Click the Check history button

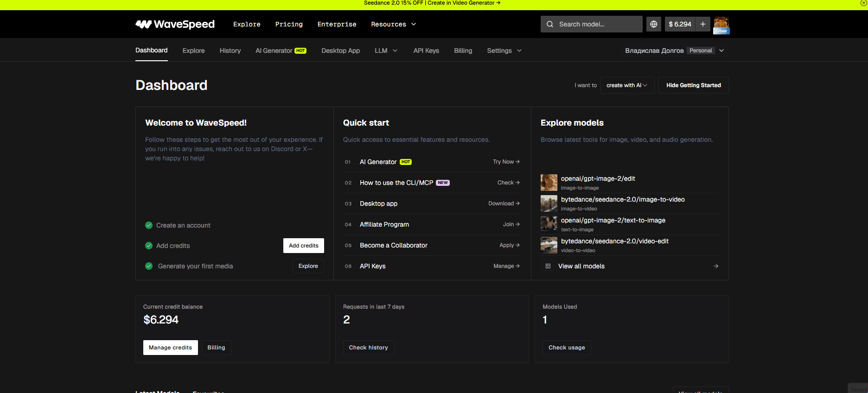pyautogui.click(x=369, y=348)
